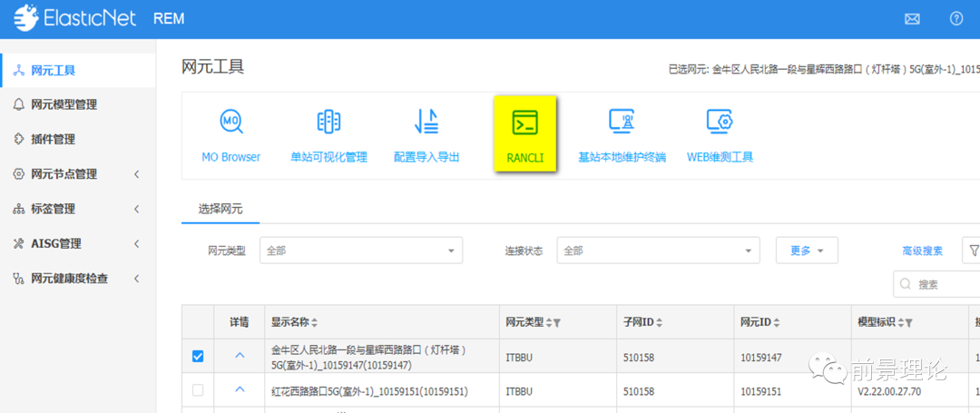This screenshot has height=413, width=980.
Task: Switch to the 选择网元 tab
Action: pyautogui.click(x=220, y=209)
